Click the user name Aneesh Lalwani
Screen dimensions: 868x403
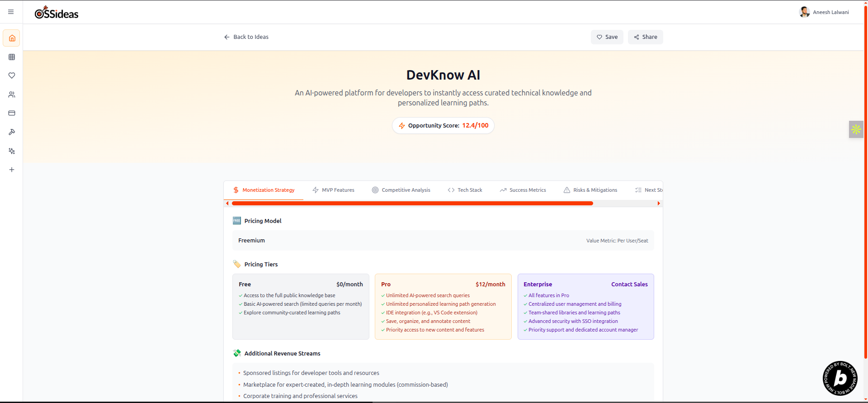pyautogui.click(x=831, y=12)
